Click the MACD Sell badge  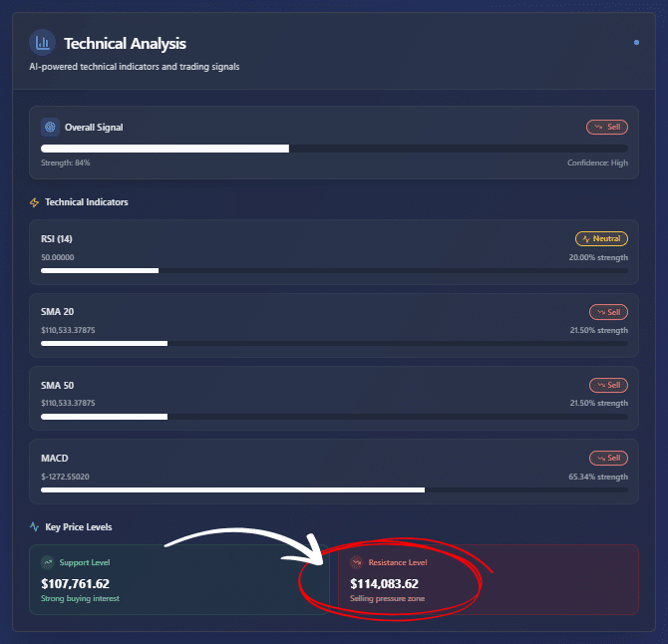click(608, 459)
